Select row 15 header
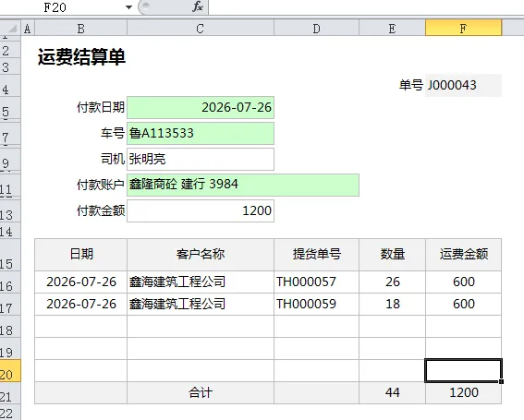This screenshot has height=420, width=524. (10, 256)
